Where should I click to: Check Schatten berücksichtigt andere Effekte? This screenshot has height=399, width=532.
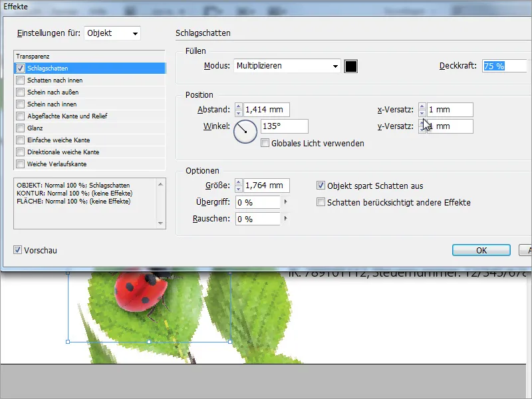click(321, 202)
